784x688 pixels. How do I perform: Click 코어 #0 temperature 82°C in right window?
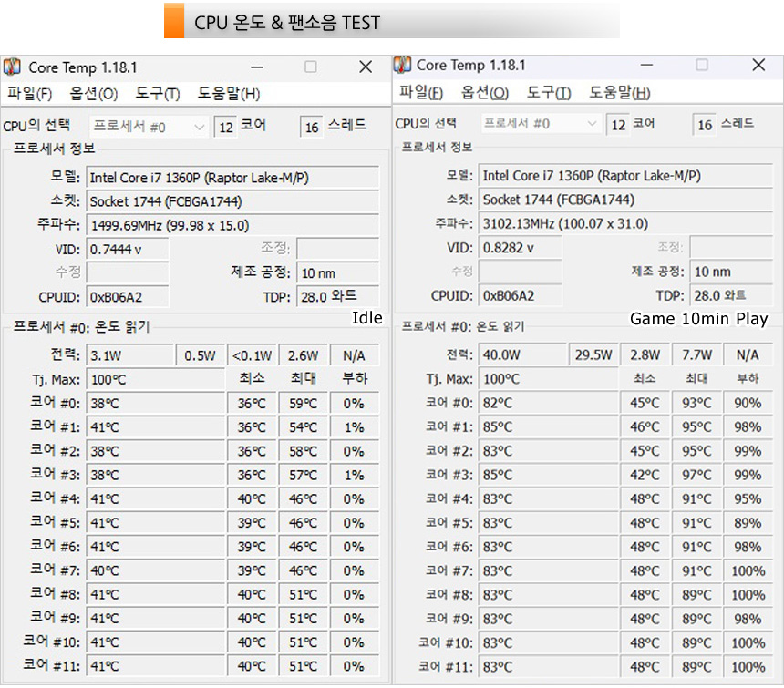coord(549,403)
